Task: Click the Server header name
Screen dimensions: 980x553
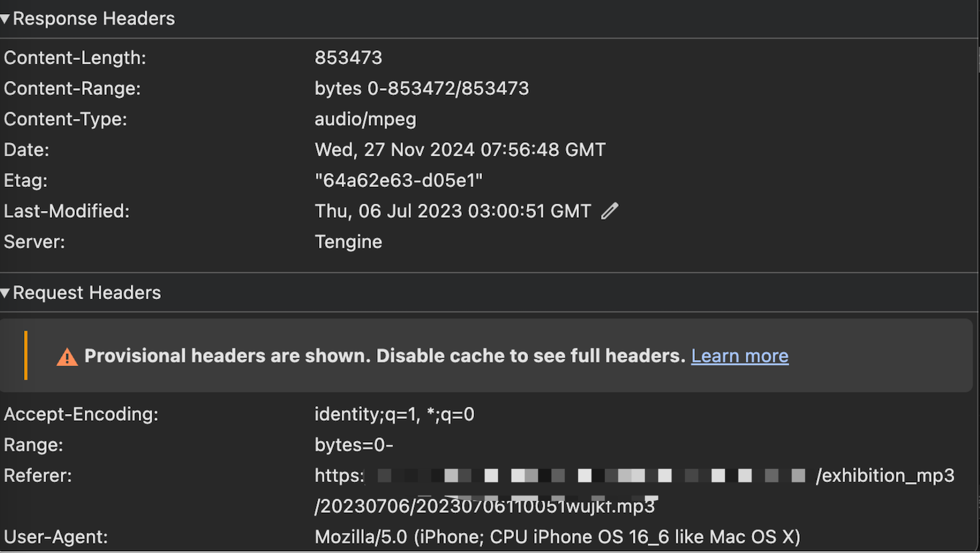Action: coord(35,242)
